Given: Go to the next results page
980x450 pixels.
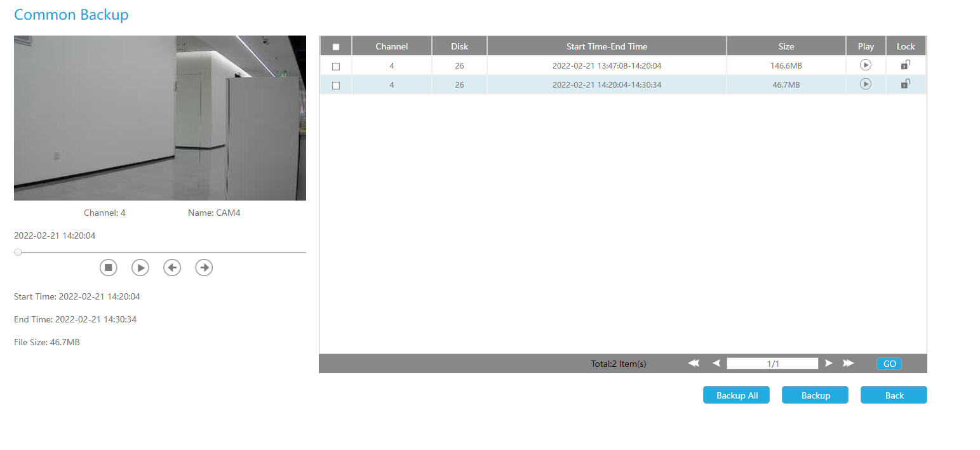Looking at the screenshot, I should (828, 363).
